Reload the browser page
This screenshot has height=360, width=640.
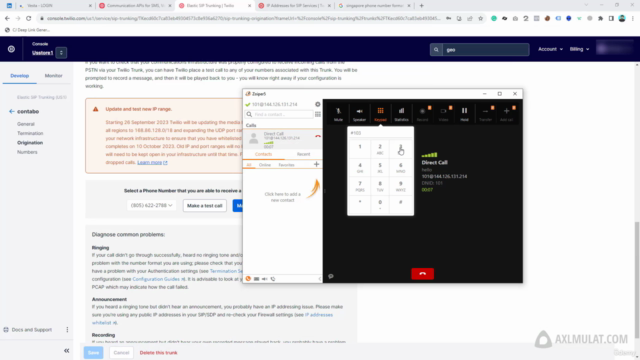(x=29, y=18)
